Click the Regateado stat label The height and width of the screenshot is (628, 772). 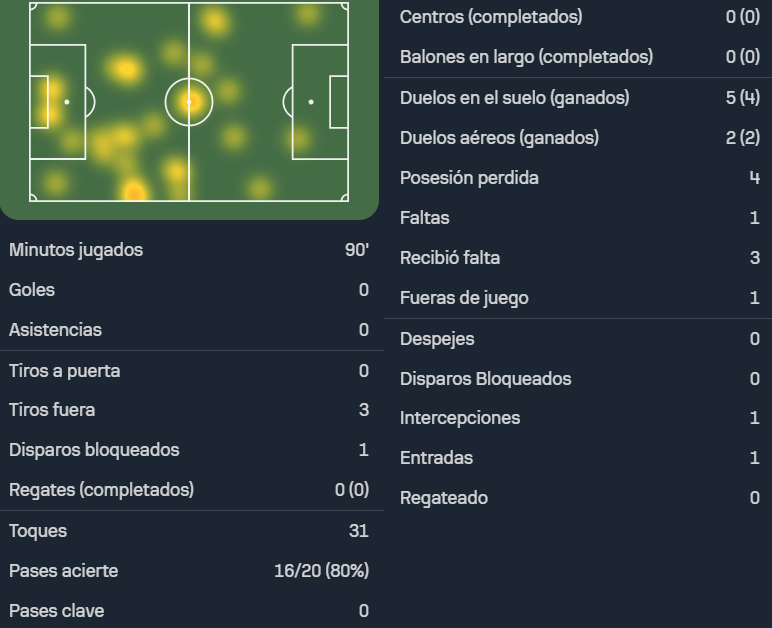[x=444, y=498]
